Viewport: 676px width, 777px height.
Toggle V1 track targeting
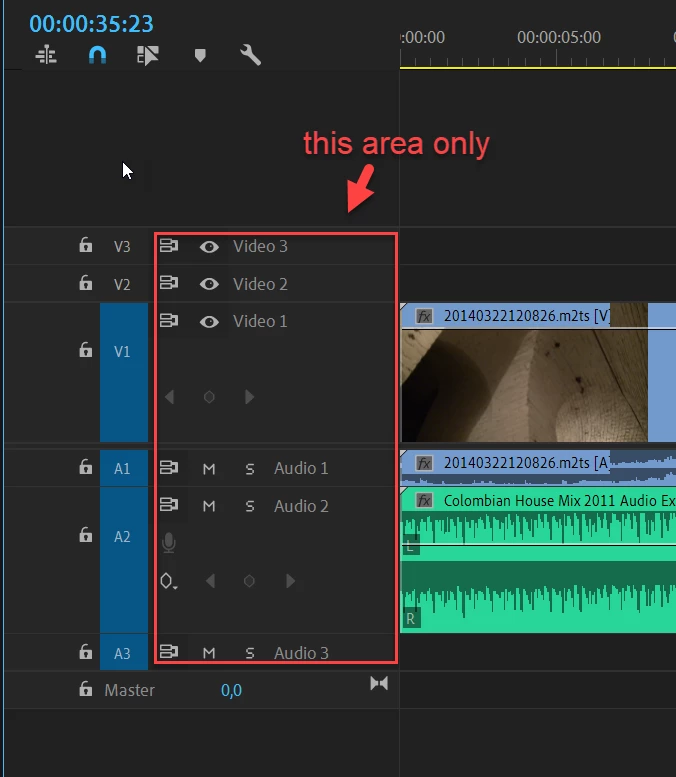123,372
